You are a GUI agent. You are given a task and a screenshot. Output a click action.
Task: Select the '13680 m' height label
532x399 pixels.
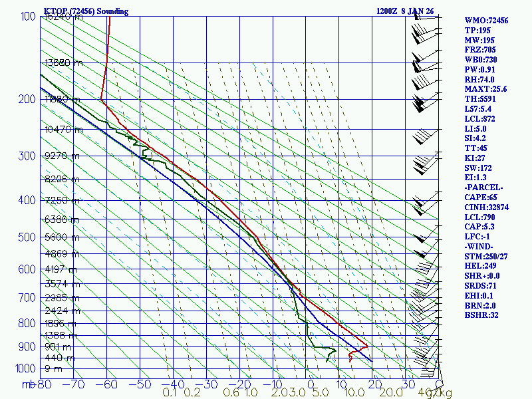pos(63,63)
